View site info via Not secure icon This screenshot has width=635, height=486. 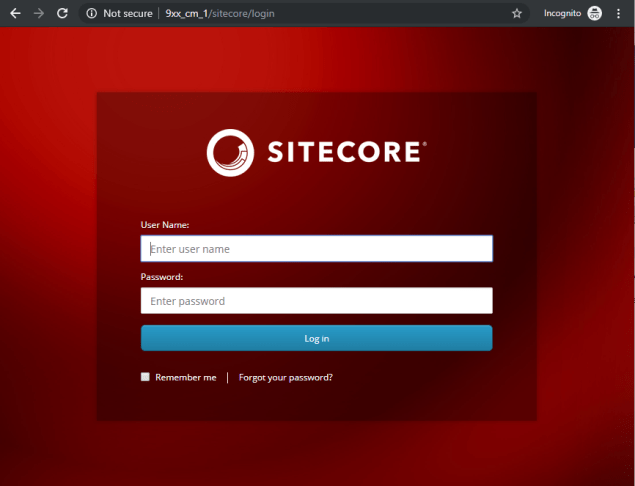[92, 13]
